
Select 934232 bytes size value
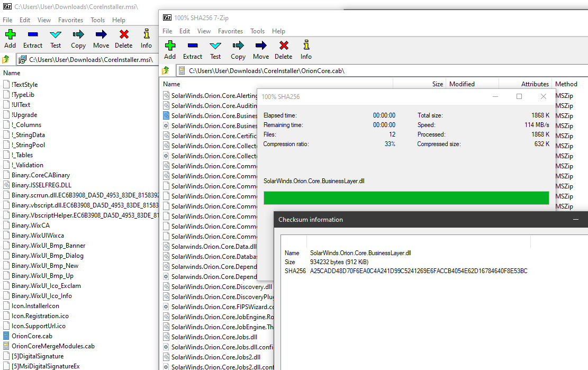click(339, 261)
